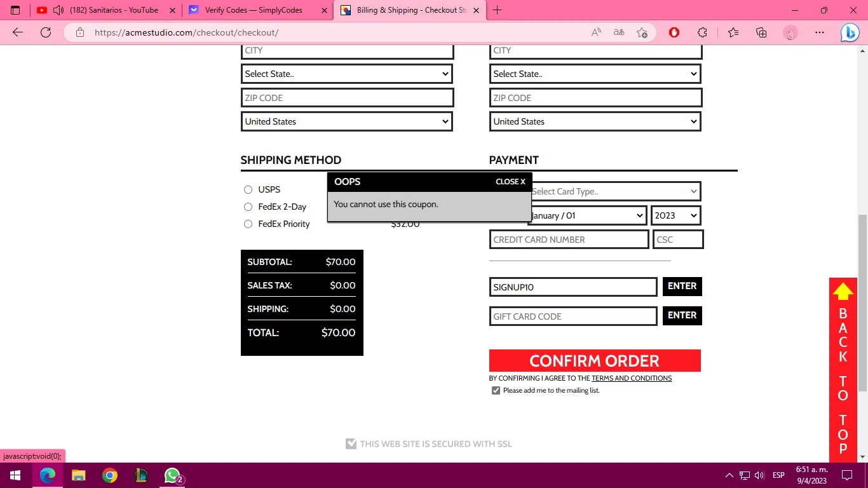Click the billing ZIP CODE field

tap(348, 98)
